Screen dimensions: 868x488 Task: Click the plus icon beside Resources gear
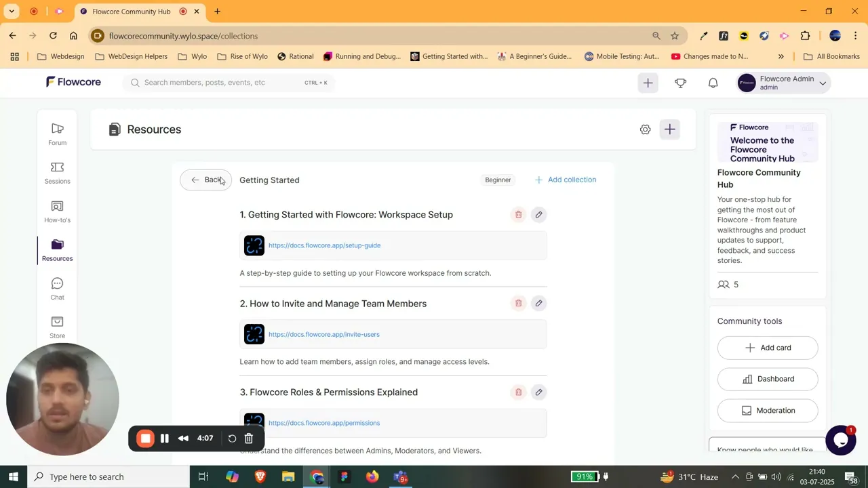669,129
